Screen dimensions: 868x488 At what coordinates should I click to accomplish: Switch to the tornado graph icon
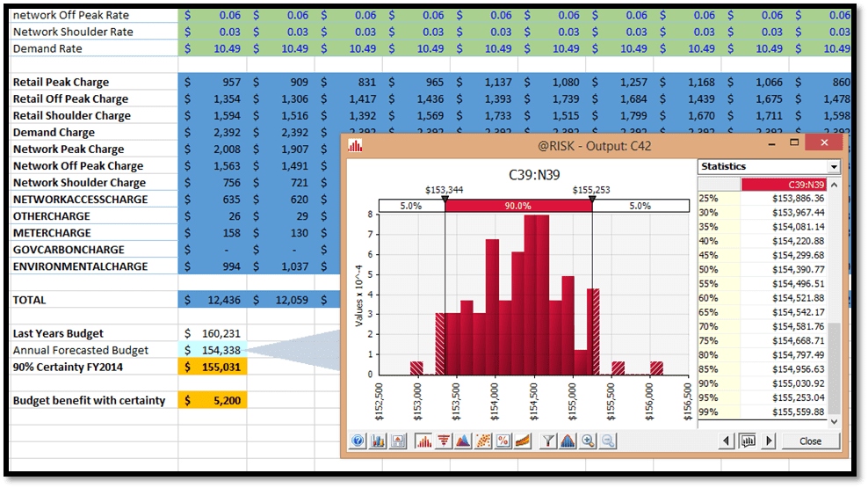click(443, 441)
